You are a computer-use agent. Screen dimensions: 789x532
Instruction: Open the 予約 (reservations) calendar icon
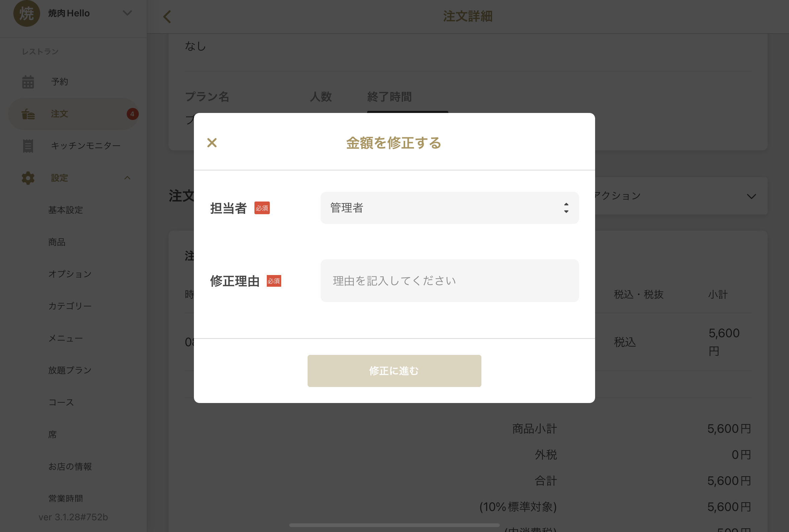28,81
